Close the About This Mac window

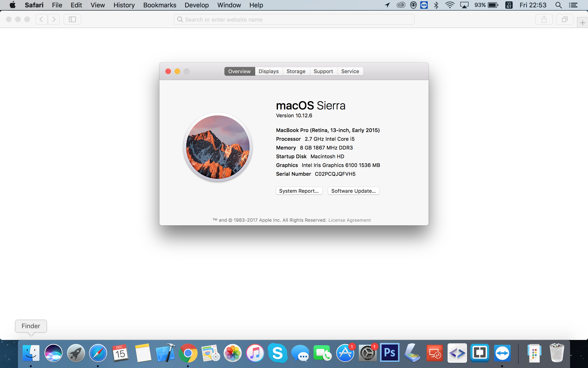168,71
